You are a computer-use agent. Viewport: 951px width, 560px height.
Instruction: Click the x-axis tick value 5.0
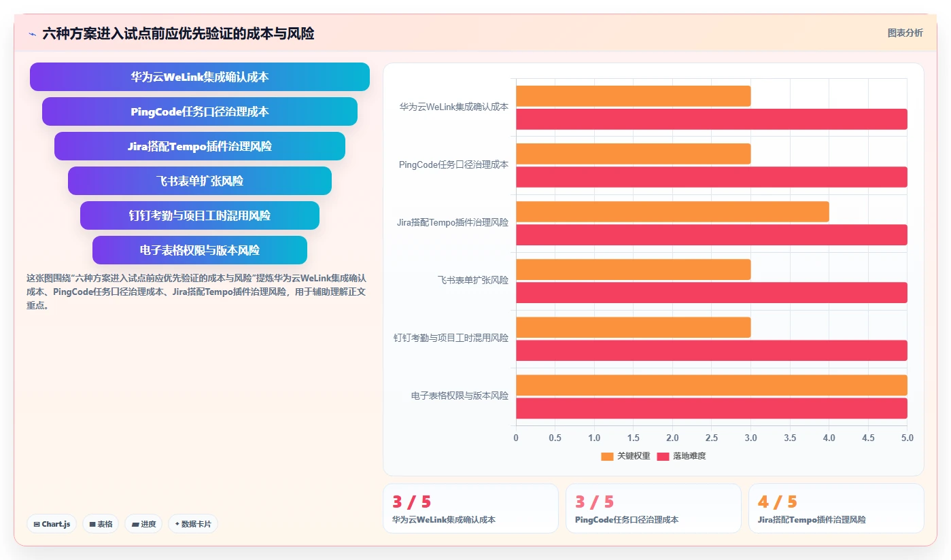pos(907,438)
